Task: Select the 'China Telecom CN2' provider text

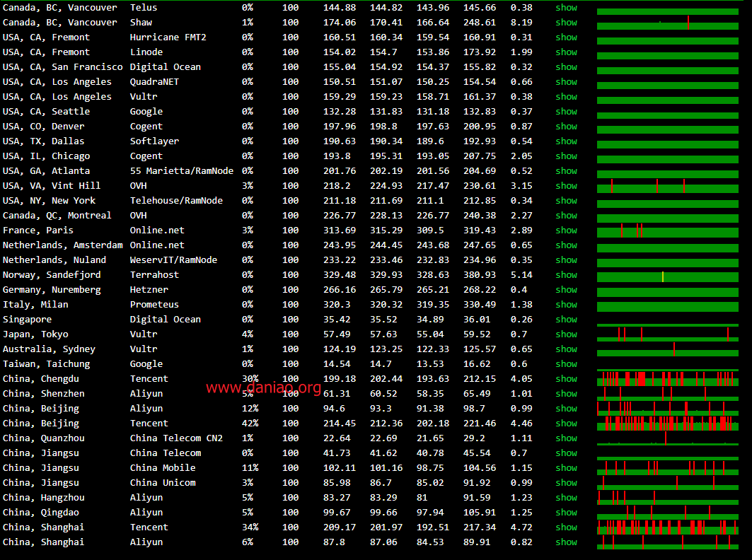Action: tap(176, 438)
